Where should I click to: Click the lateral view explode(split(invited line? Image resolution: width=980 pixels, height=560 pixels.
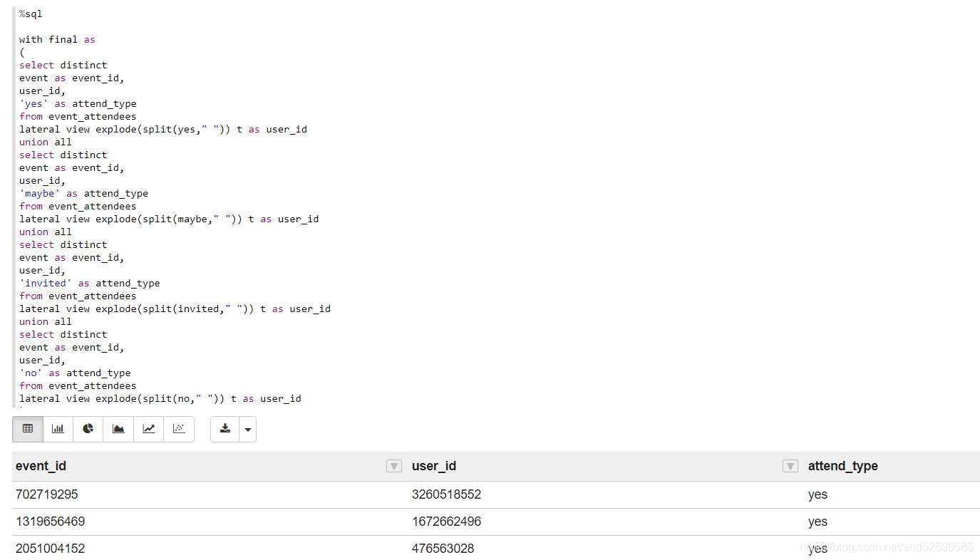175,308
